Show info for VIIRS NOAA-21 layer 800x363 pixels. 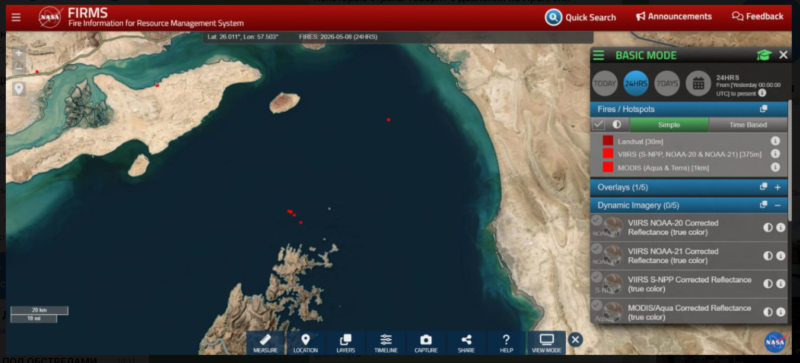[x=781, y=256]
